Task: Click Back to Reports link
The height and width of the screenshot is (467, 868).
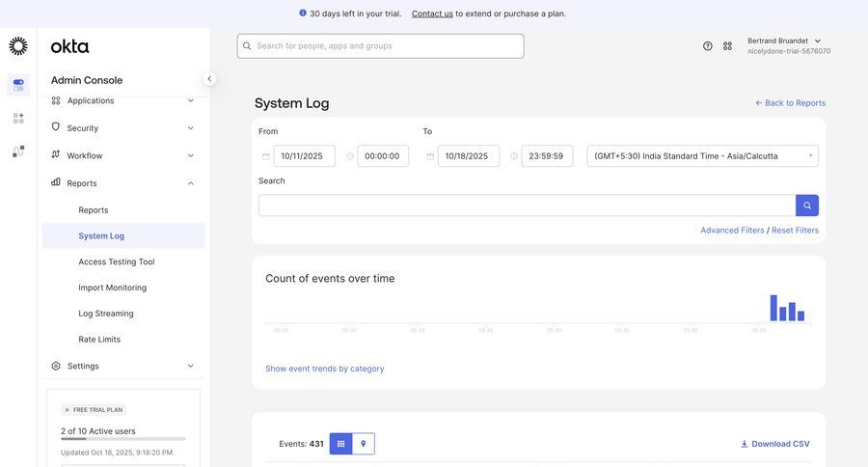Action: 790,103
